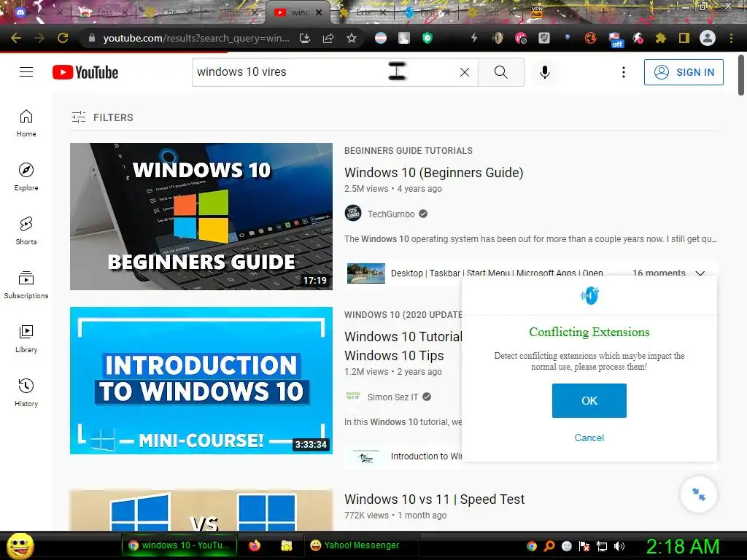The width and height of the screenshot is (747, 560).
Task: Clear the search query with the X icon
Action: (465, 72)
